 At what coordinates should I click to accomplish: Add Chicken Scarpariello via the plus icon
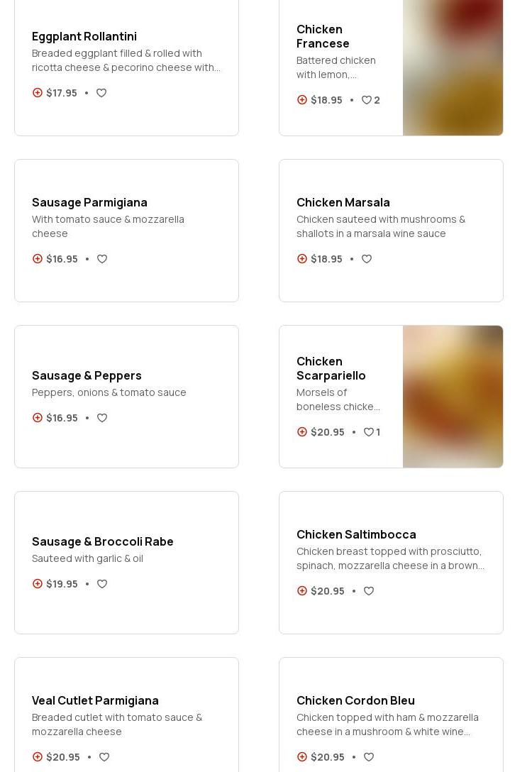[302, 432]
